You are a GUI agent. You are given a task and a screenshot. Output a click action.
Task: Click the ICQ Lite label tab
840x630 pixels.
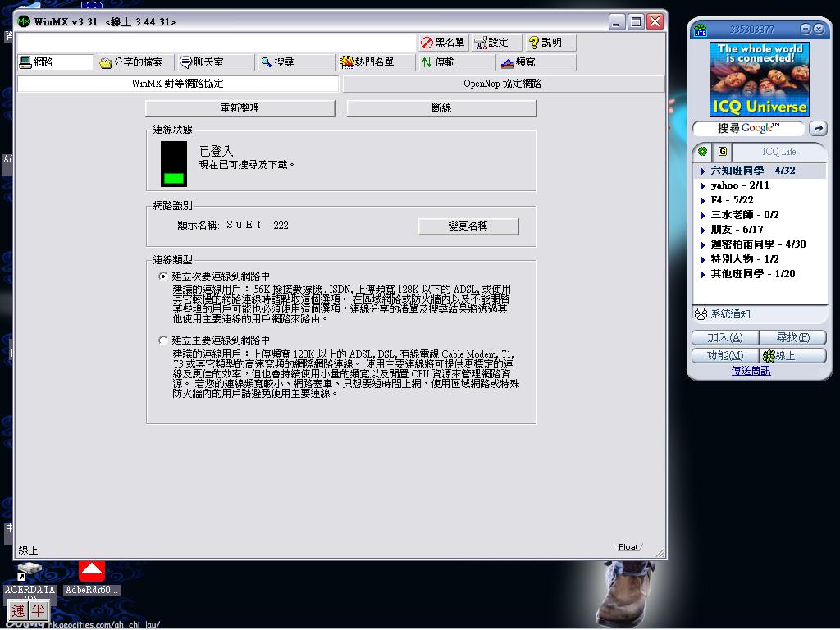pos(779,152)
